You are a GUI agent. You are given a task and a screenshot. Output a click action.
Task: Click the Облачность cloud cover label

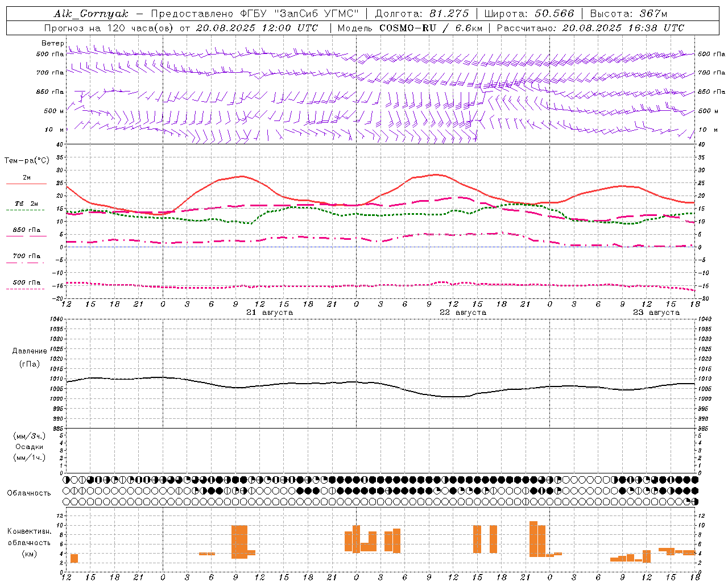pyautogui.click(x=29, y=493)
